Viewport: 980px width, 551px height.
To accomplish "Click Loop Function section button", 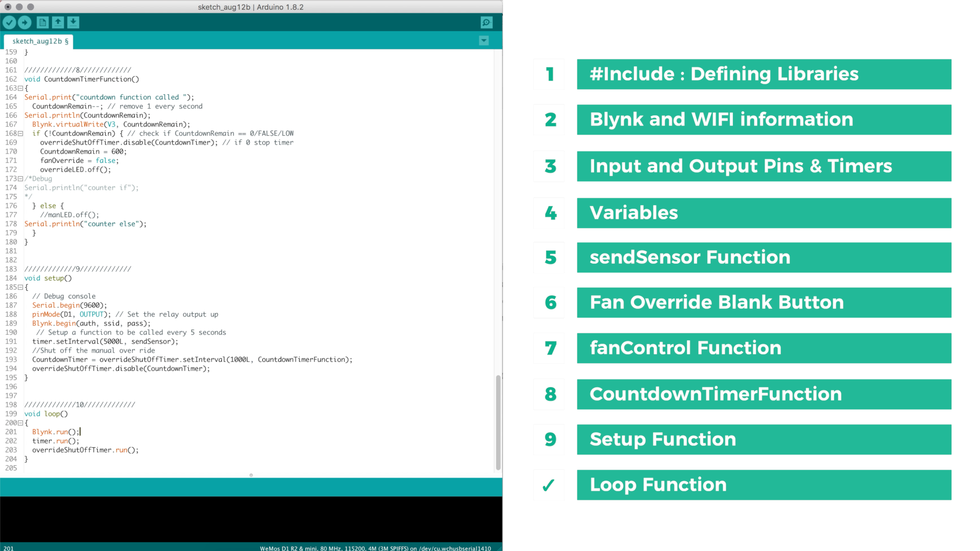I will [764, 484].
